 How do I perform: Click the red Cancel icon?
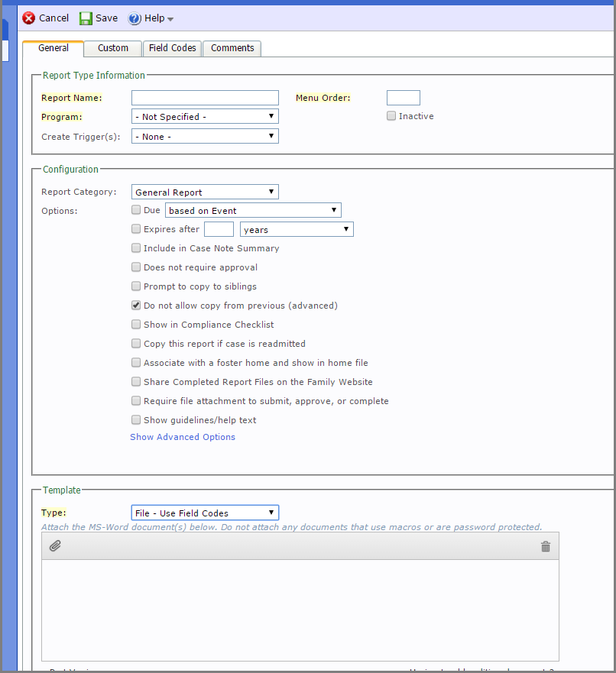tap(29, 18)
